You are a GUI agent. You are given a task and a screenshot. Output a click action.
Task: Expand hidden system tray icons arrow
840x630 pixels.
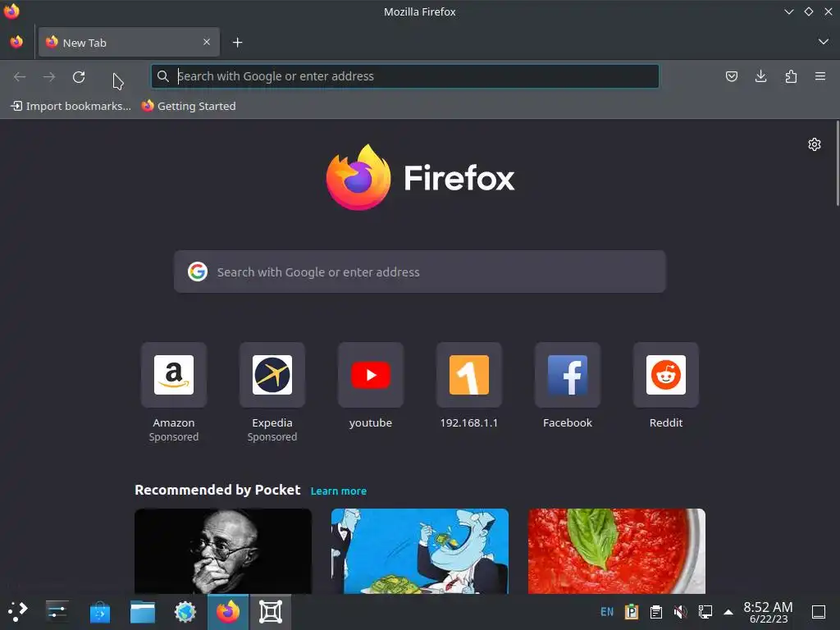[x=728, y=612]
